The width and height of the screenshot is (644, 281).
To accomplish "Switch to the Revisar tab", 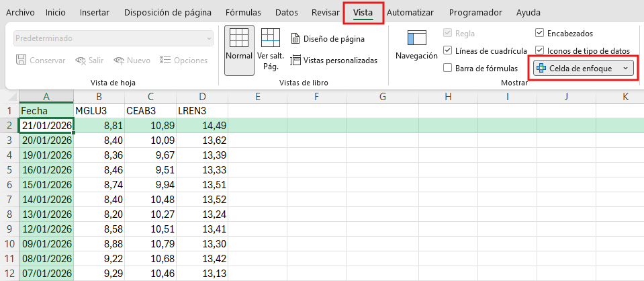I will pyautogui.click(x=326, y=12).
